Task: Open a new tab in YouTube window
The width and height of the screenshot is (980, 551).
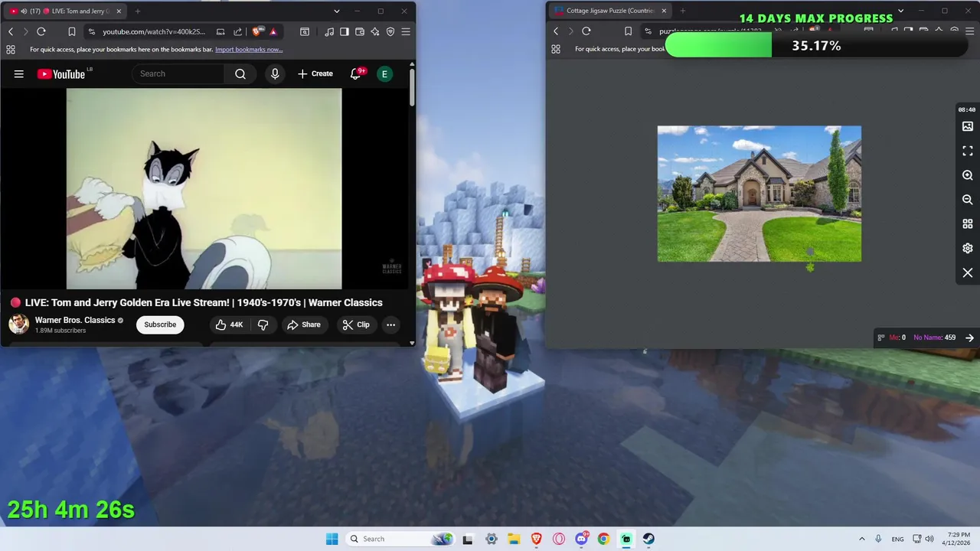Action: tap(138, 11)
